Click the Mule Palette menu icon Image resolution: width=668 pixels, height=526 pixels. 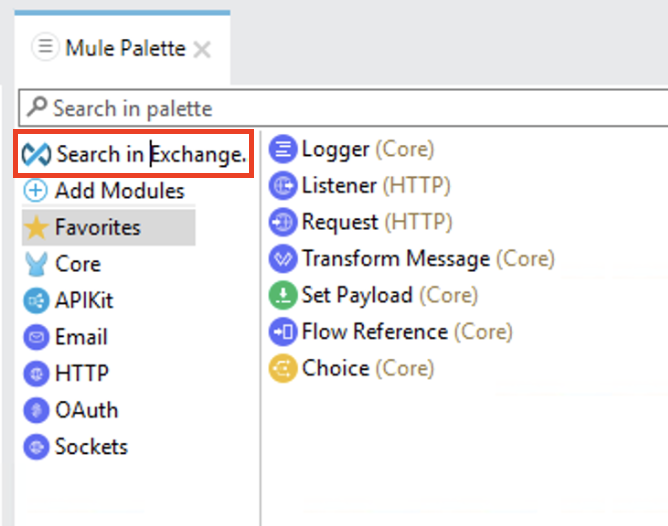tap(45, 46)
